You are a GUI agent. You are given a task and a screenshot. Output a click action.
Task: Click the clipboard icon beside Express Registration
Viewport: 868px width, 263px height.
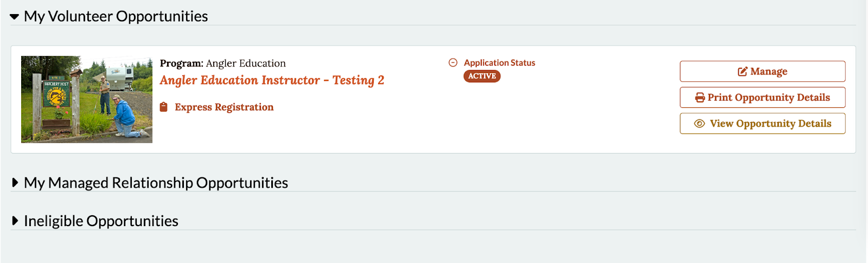click(164, 107)
